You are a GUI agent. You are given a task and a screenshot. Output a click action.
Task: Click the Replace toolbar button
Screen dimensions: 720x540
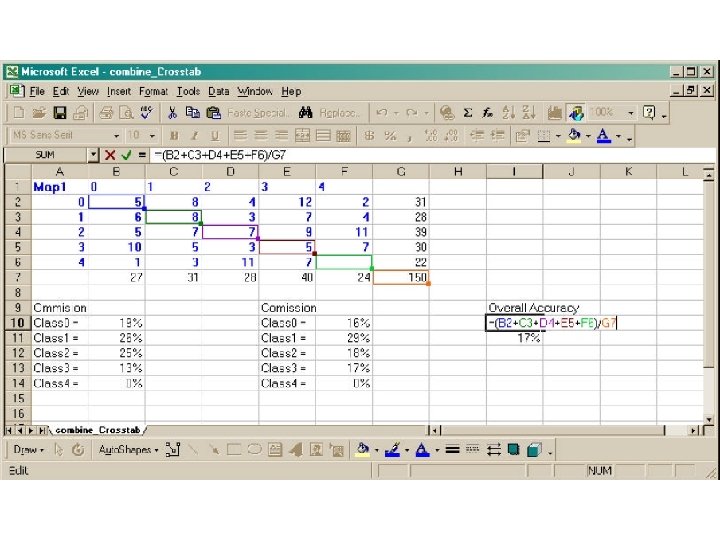pos(340,112)
